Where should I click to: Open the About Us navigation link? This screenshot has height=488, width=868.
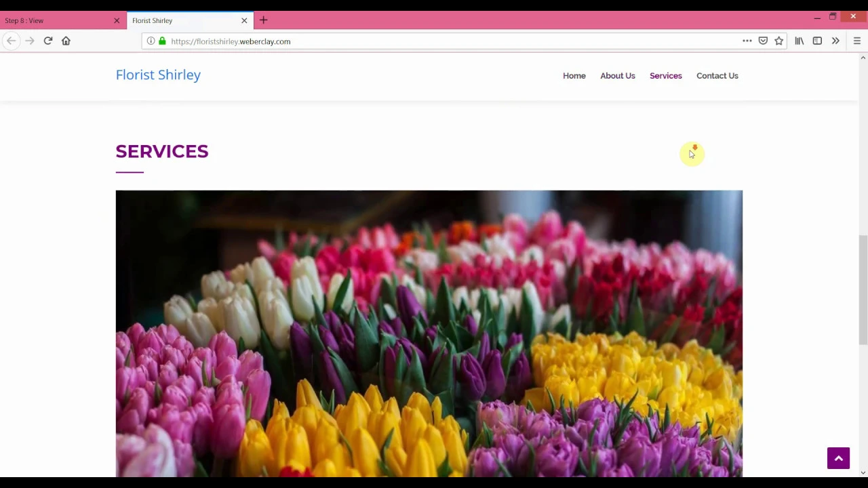pos(618,76)
